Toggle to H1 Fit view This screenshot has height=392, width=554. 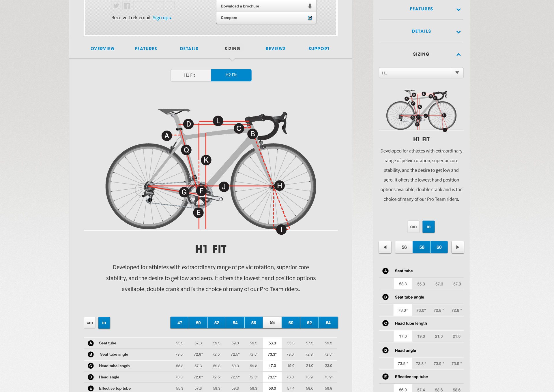tap(190, 75)
